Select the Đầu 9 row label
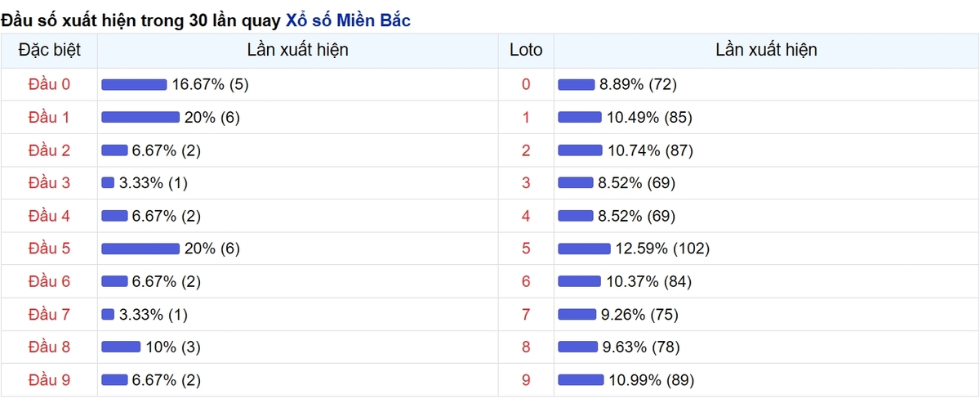This screenshot has height=399, width=980. (49, 379)
